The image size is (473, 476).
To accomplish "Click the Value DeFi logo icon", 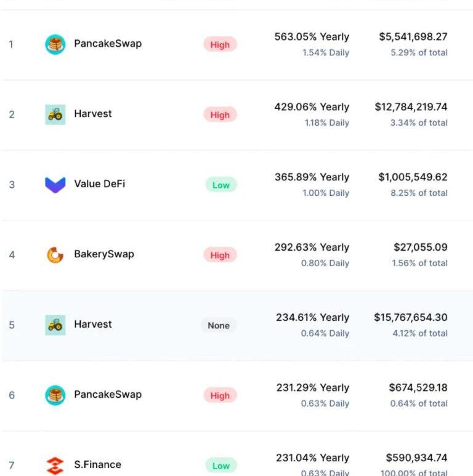I will [55, 184].
